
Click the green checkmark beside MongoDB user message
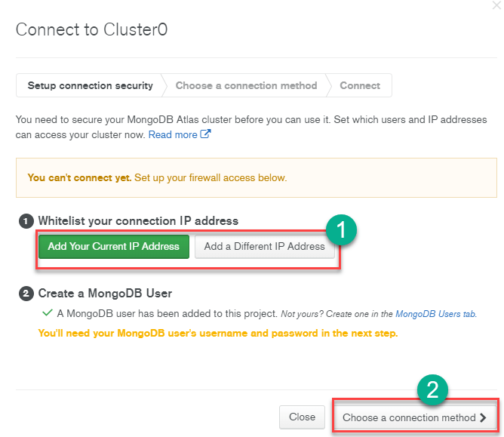click(48, 312)
